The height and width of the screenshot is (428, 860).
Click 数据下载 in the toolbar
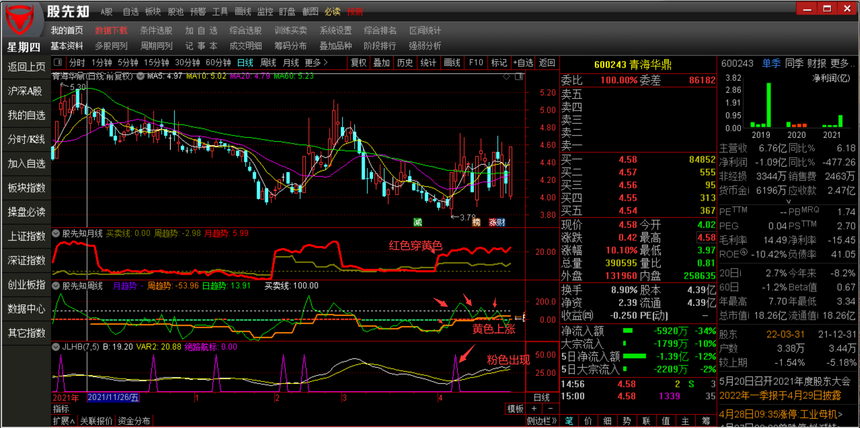[111, 30]
